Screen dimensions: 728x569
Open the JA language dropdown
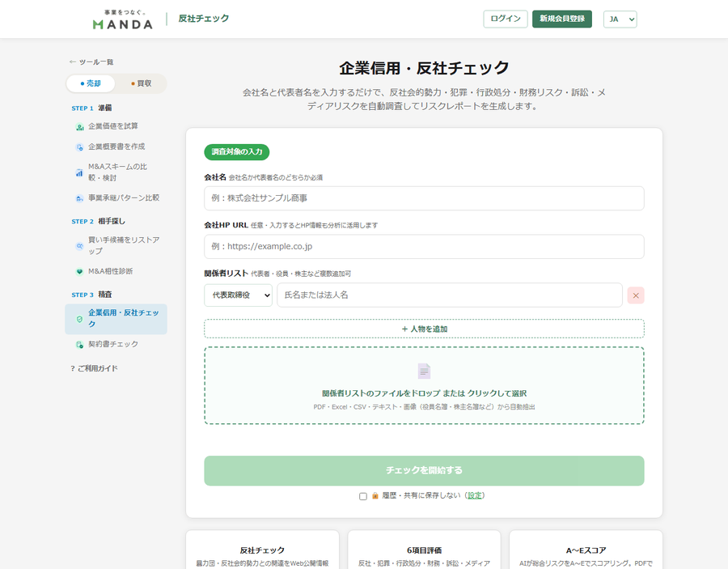coord(620,19)
